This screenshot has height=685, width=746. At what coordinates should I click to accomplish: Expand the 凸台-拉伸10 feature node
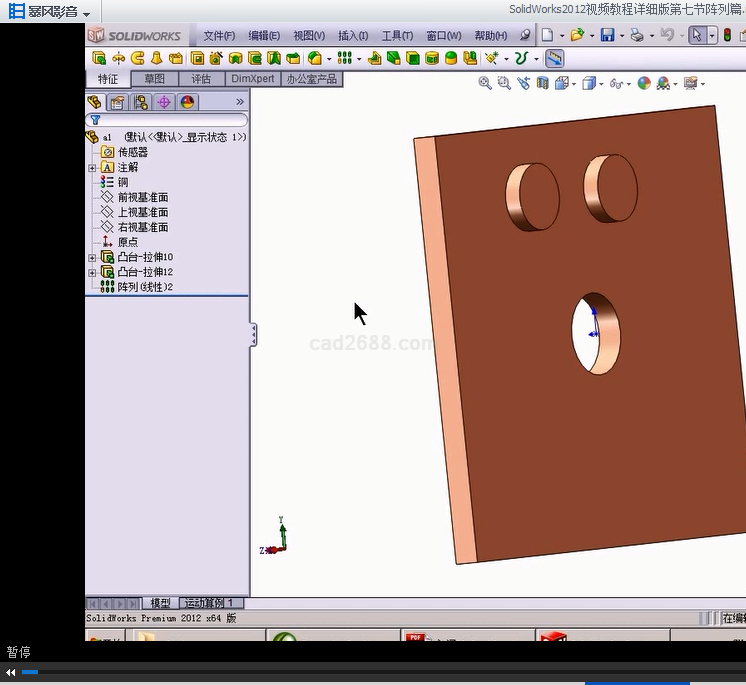(93, 258)
